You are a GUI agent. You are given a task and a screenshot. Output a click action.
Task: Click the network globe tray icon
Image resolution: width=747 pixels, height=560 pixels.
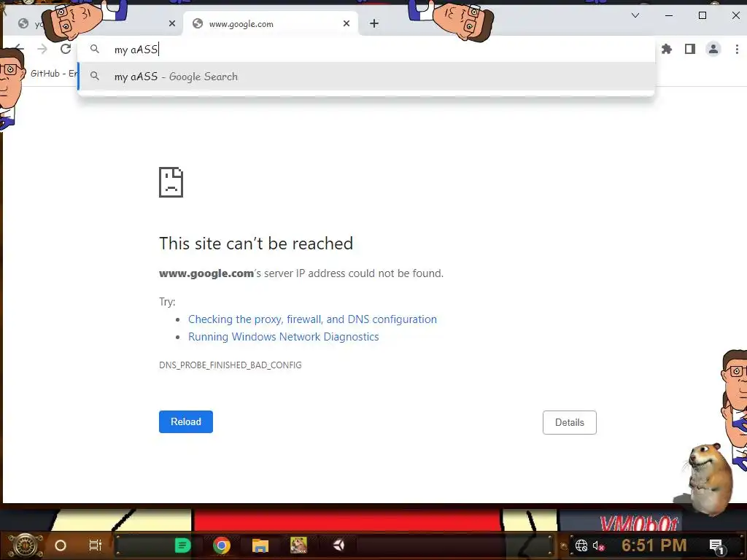click(x=581, y=545)
